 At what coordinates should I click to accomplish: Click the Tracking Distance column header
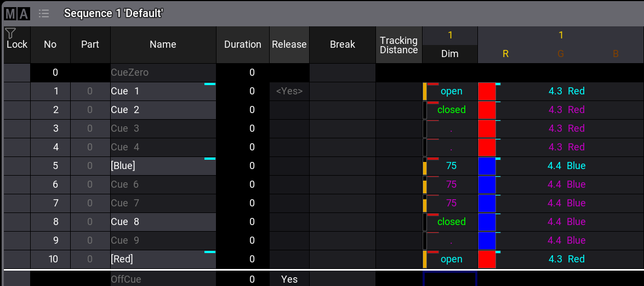pyautogui.click(x=398, y=44)
